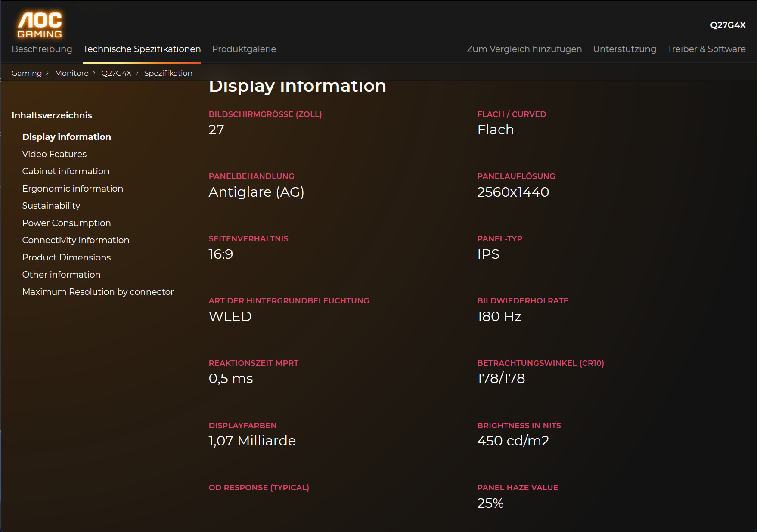Jump to Display information section
Image resolution: width=757 pixels, height=532 pixels.
(x=66, y=137)
